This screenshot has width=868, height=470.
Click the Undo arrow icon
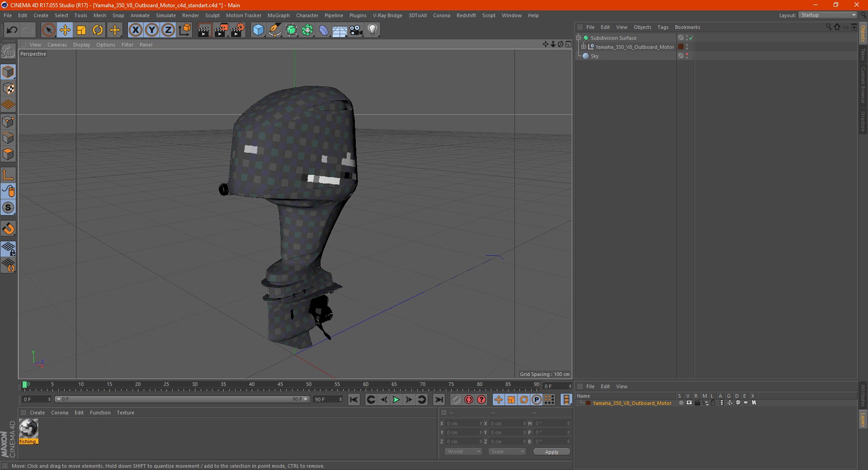[12, 30]
